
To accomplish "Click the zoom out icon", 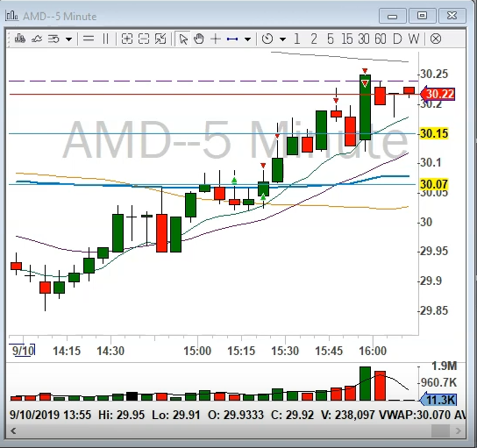I will click(144, 39).
